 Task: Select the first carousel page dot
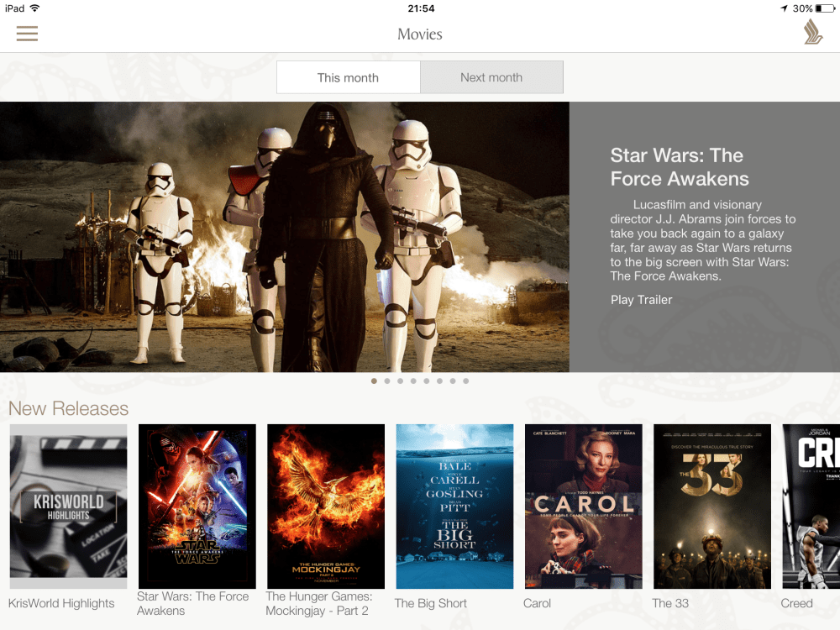click(x=374, y=381)
